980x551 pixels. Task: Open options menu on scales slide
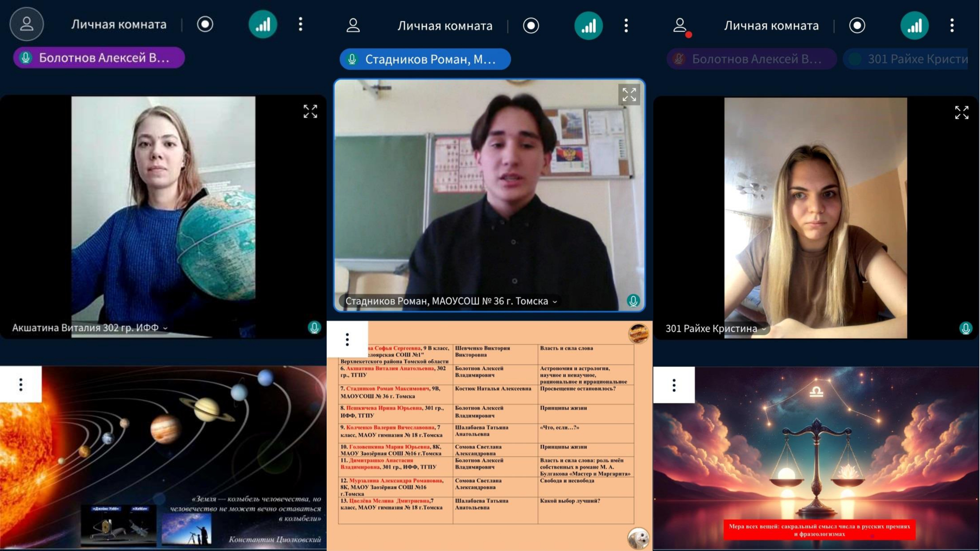click(674, 385)
